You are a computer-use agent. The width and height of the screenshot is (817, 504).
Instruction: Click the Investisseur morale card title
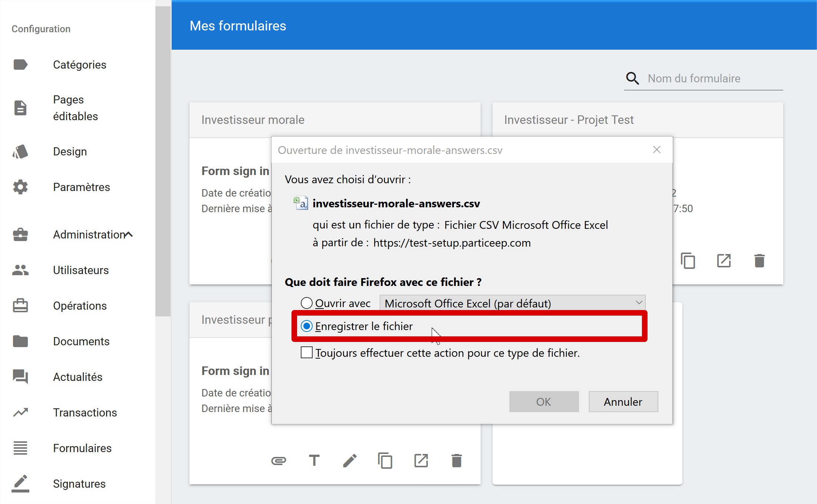point(253,120)
